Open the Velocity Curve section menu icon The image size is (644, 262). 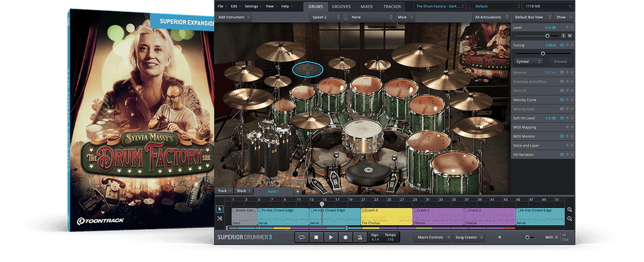567,100
